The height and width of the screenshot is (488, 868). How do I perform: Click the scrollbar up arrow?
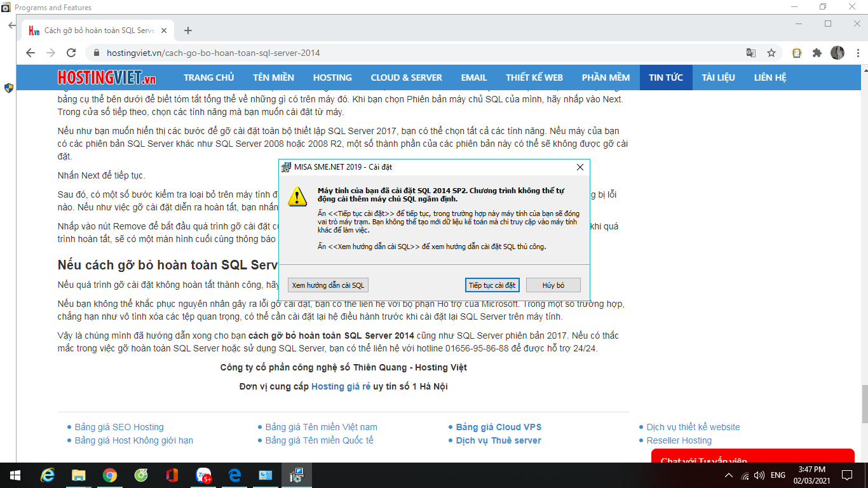[864, 69]
